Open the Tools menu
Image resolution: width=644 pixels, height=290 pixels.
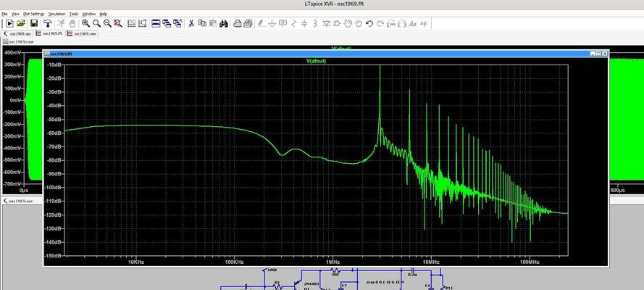tap(73, 14)
